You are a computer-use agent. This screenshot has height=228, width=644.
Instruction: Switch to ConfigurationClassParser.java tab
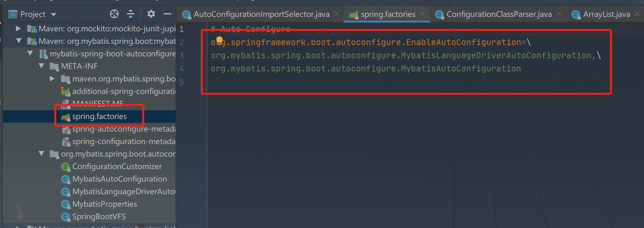click(499, 14)
